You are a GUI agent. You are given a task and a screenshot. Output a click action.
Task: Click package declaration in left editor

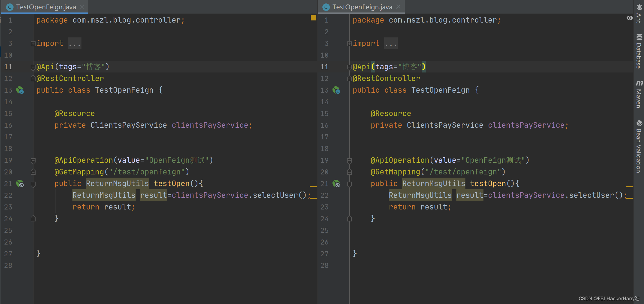point(111,20)
